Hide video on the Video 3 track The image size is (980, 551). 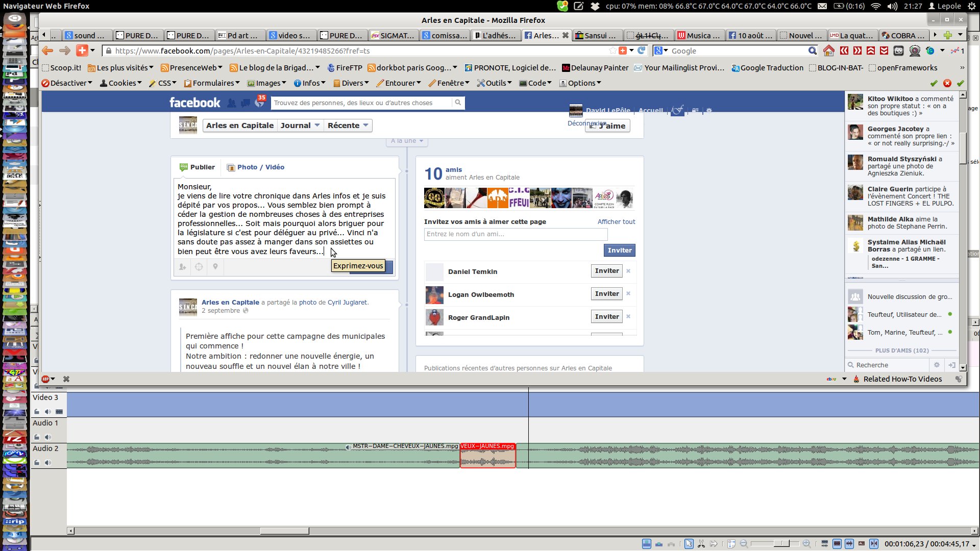(59, 412)
